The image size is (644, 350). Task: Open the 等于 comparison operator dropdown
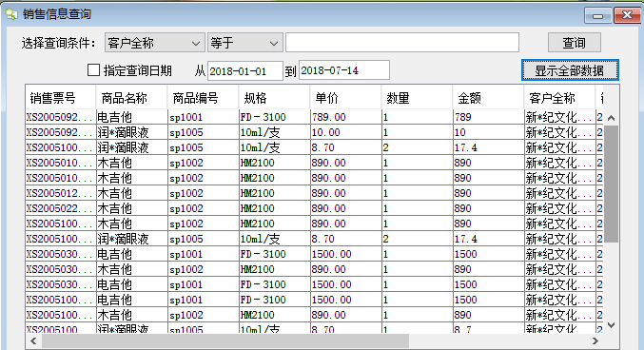[244, 43]
